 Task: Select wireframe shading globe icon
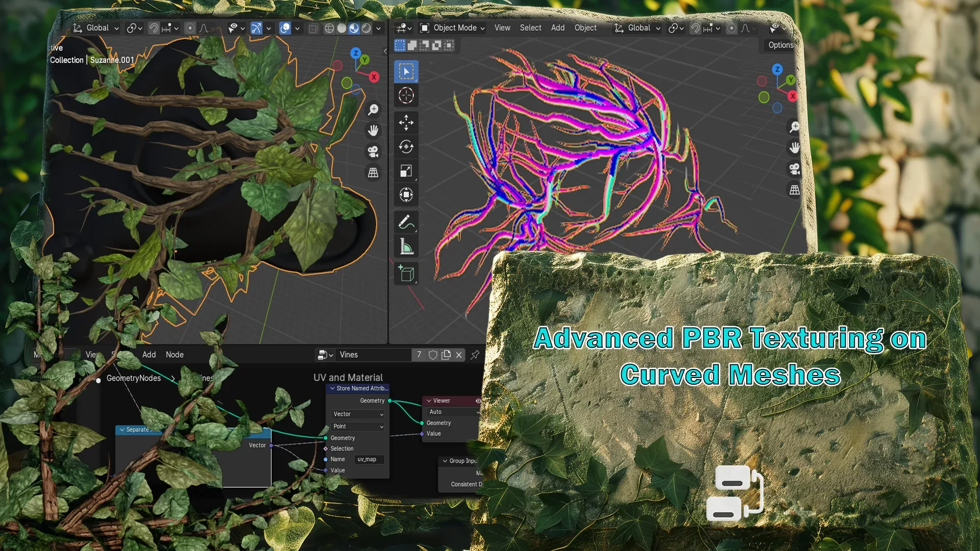tap(329, 28)
